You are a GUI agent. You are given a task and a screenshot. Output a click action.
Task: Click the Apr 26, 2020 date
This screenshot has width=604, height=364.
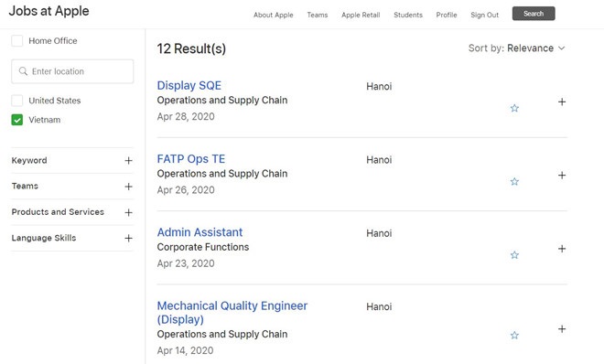(186, 190)
